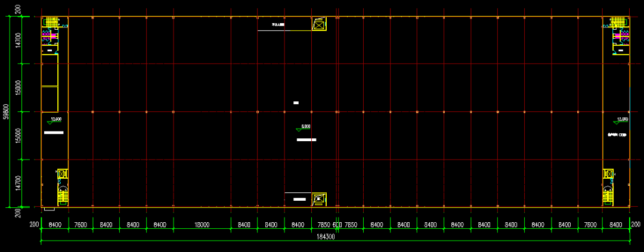Select the bottom center freight elevator symbol
Image resolution: width=644 pixels, height=252 pixels.
(319, 199)
